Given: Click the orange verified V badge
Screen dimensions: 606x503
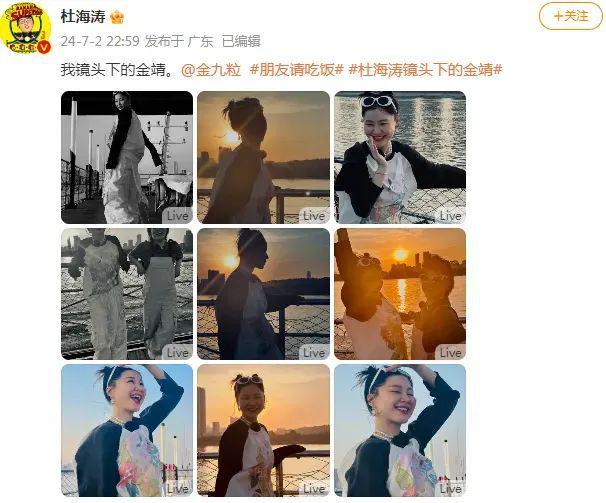Looking at the screenshot, I should click(45, 47).
